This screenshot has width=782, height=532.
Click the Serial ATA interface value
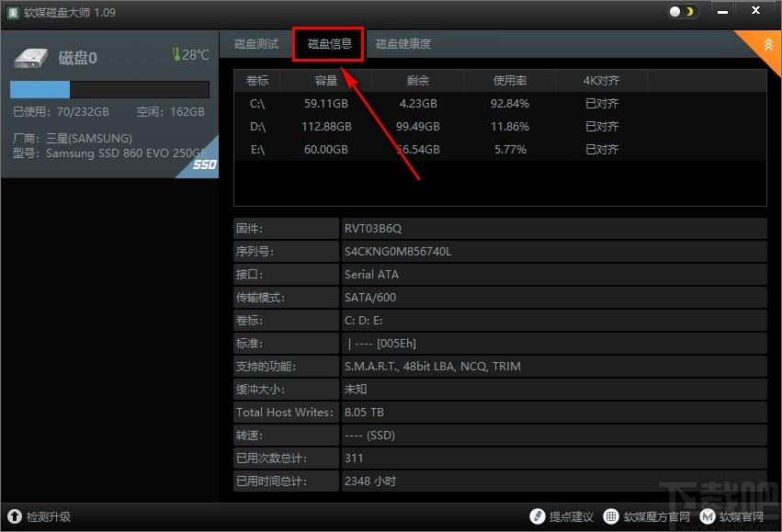(x=371, y=274)
